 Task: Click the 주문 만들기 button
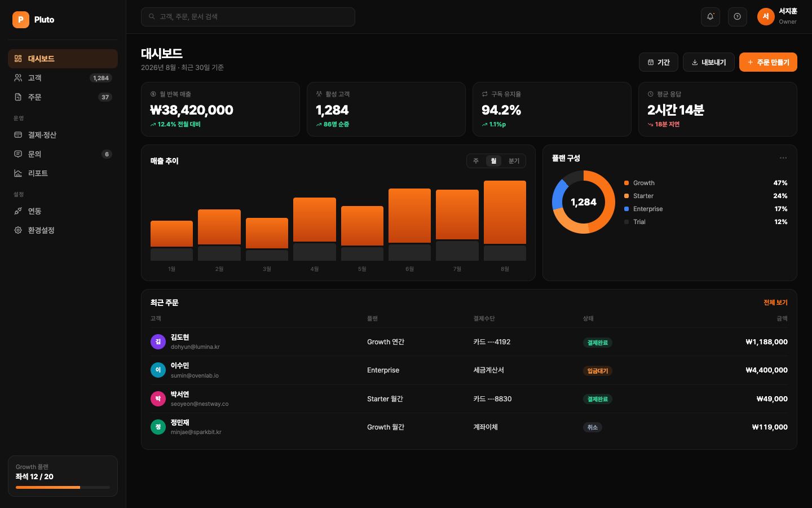[x=768, y=62]
